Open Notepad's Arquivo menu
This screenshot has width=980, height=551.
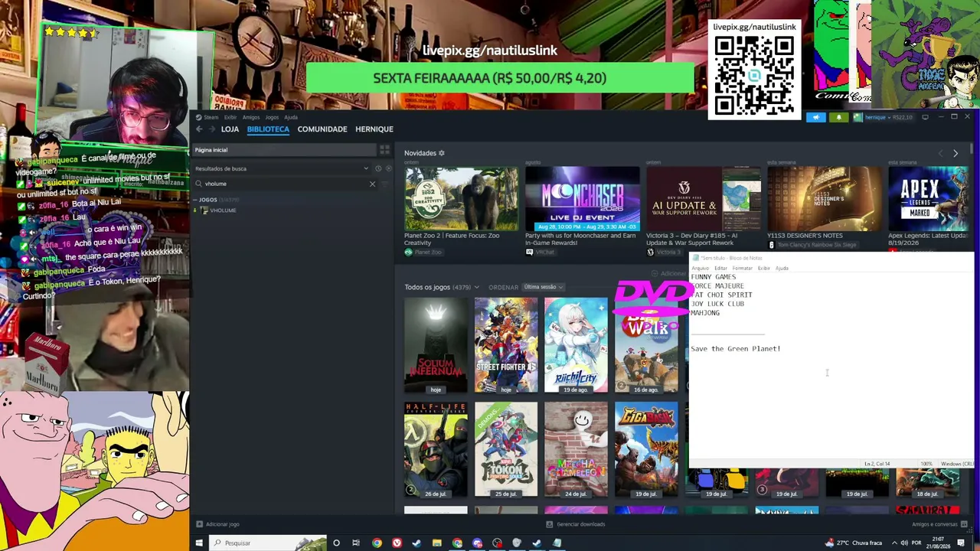pos(701,269)
